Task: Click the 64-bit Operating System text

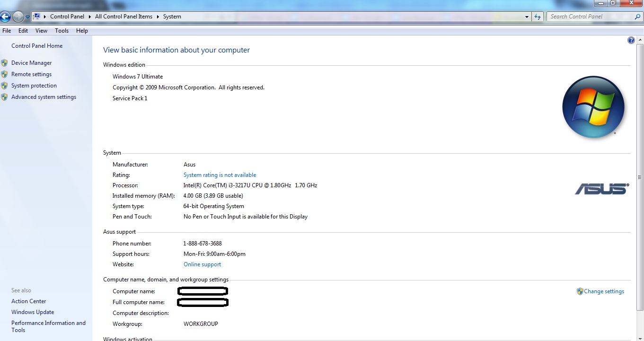Action: pos(214,206)
